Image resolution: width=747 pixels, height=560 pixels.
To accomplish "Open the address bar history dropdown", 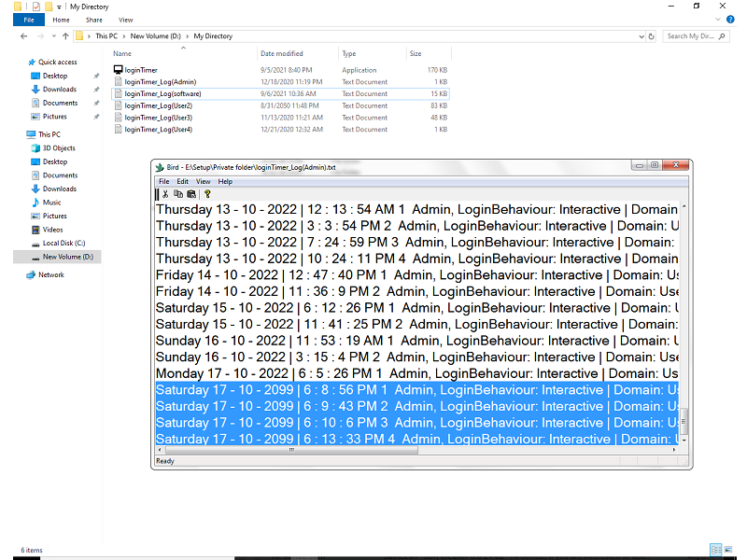I will click(641, 36).
